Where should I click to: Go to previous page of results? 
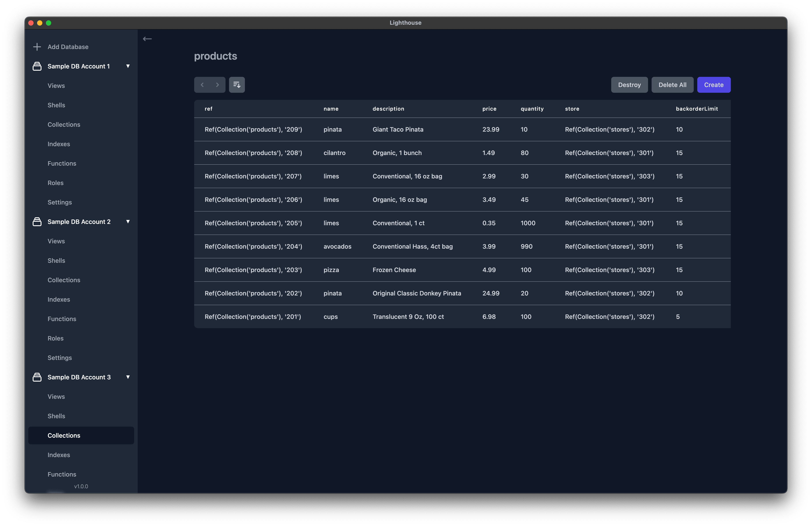tap(202, 85)
